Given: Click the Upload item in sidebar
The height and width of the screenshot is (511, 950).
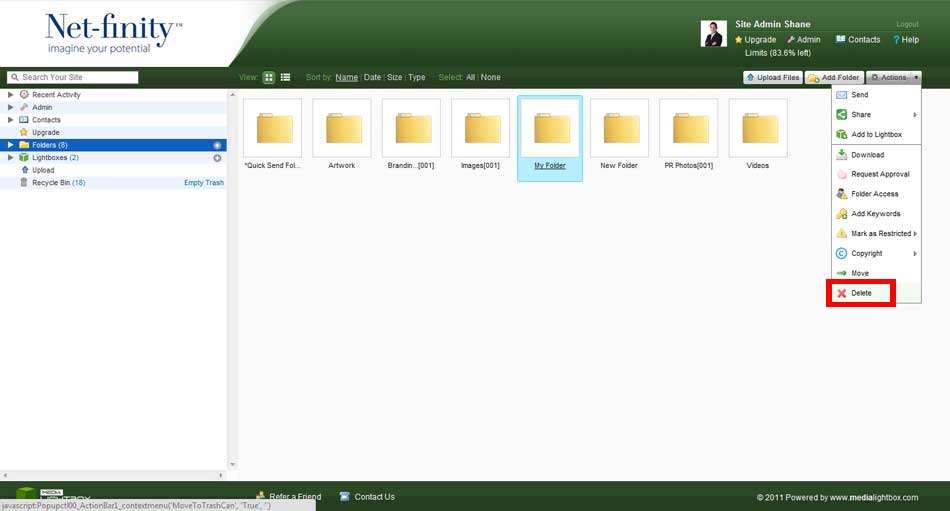Looking at the screenshot, I should (x=43, y=170).
